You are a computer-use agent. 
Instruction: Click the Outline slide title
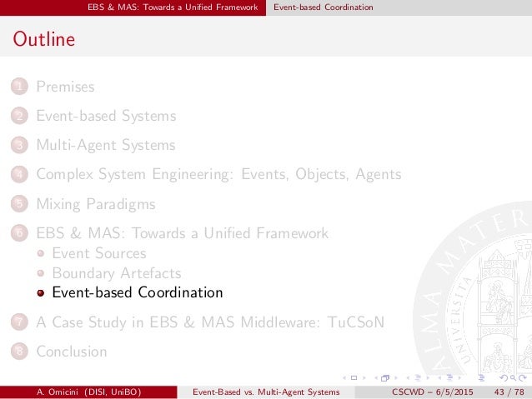pyautogui.click(x=43, y=38)
